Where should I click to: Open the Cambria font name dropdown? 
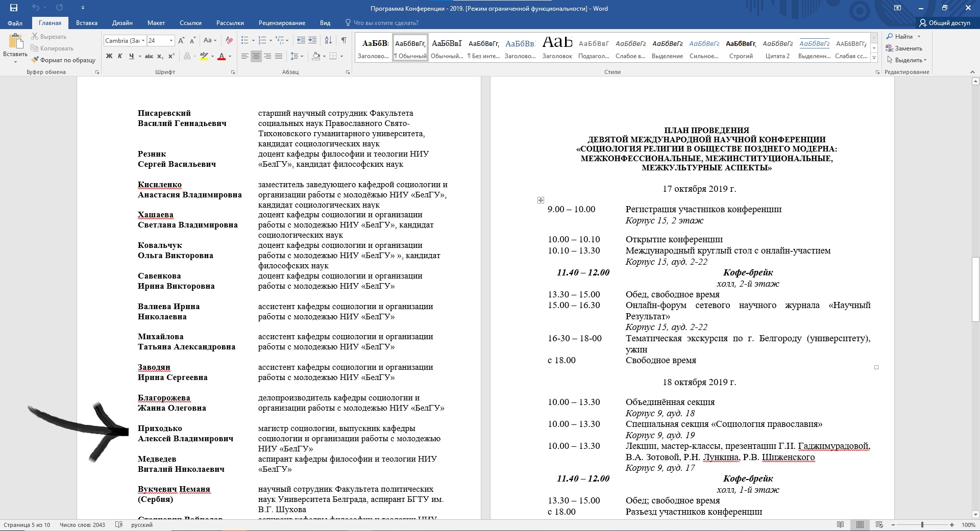click(143, 41)
